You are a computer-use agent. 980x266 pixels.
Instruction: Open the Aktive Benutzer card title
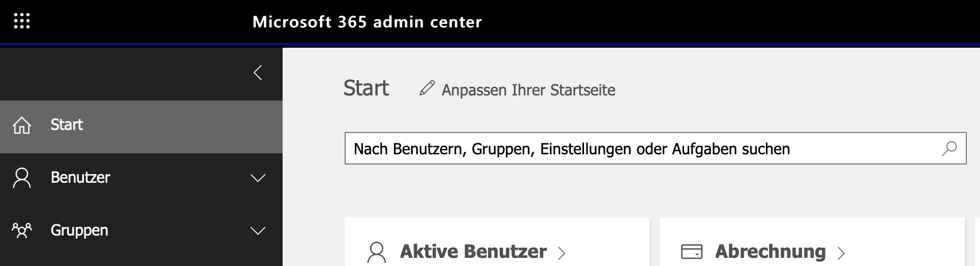[473, 252]
